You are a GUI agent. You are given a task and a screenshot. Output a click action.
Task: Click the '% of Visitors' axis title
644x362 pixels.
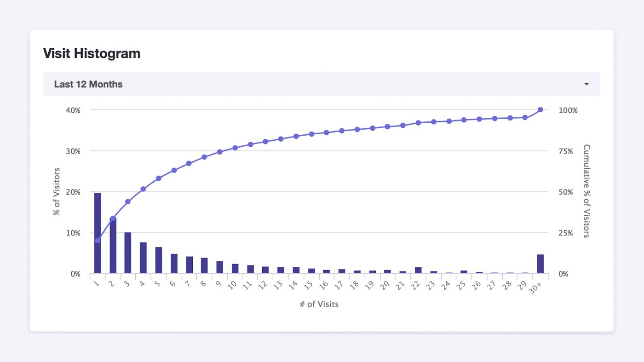[x=57, y=191]
